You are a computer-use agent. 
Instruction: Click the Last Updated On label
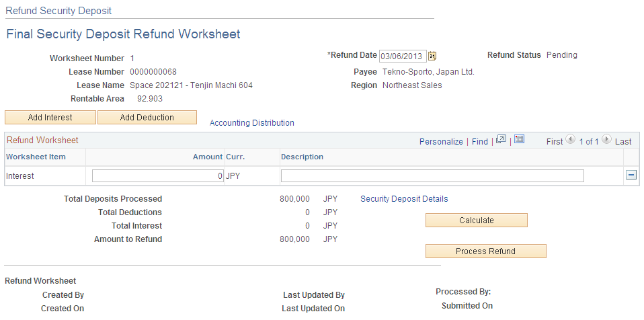(x=313, y=309)
